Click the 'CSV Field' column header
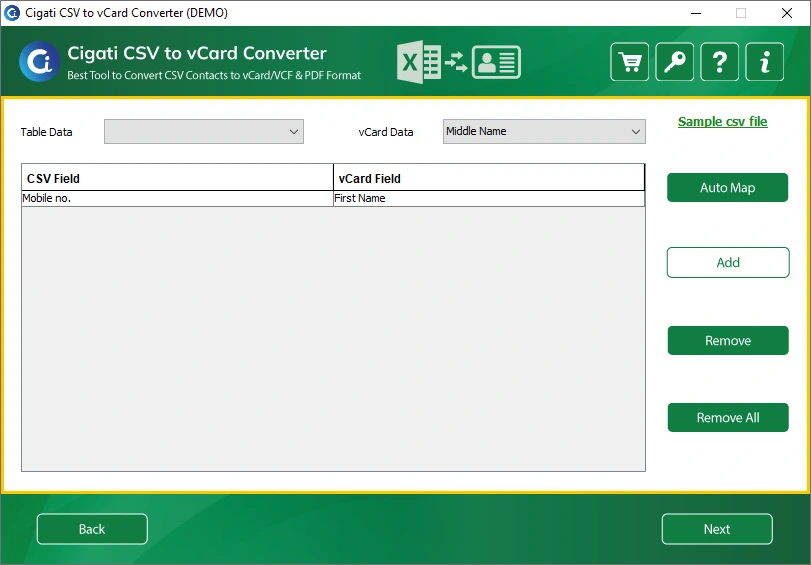The image size is (811, 565). [x=177, y=177]
